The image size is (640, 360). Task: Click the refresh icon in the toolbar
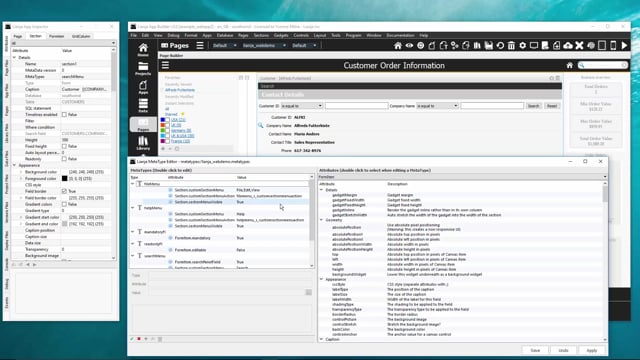500,45
